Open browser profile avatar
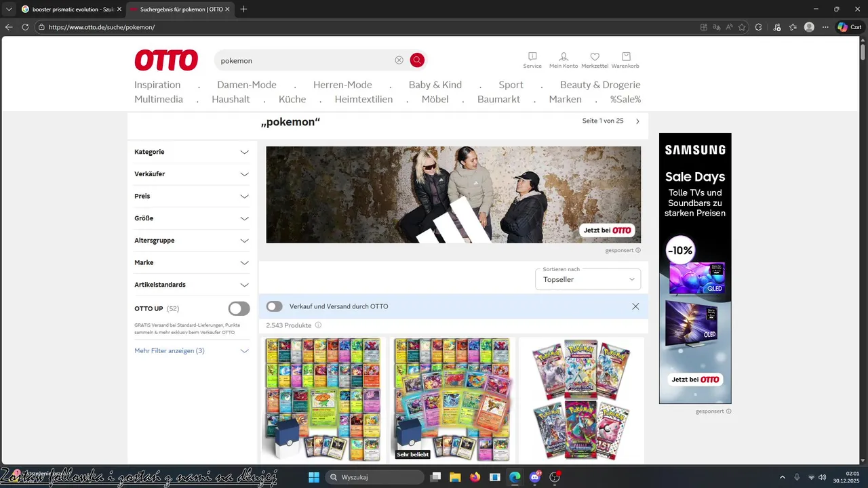868x488 pixels. click(809, 27)
